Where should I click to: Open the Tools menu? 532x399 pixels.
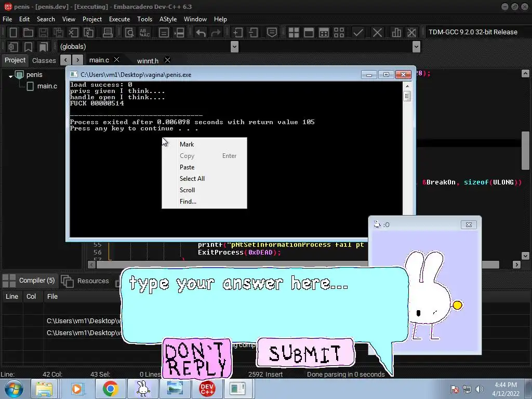[x=144, y=19]
